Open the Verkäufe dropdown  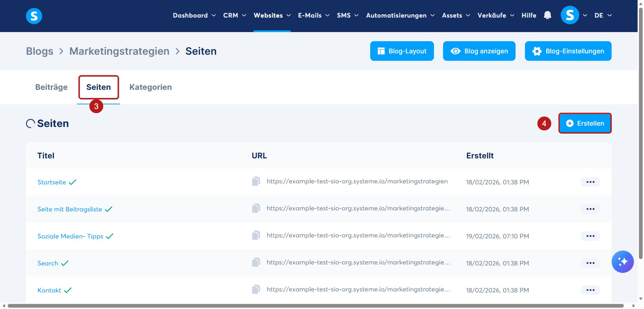(496, 16)
